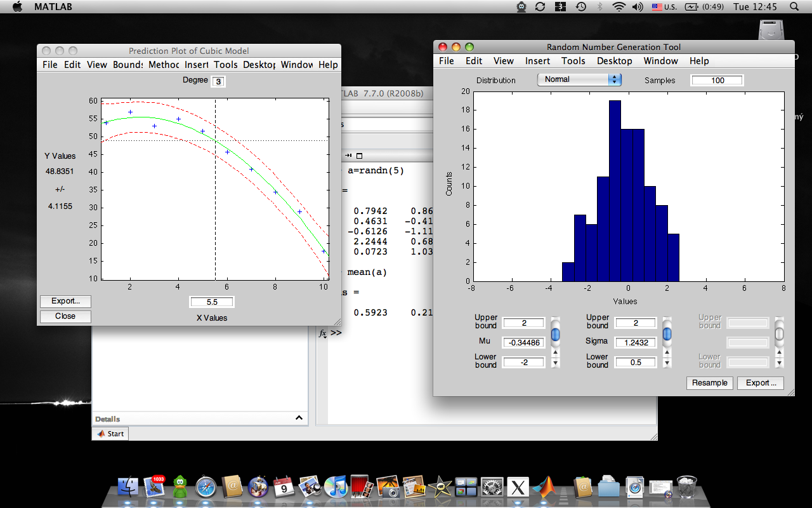Click value 0.7942 in Command Window
The image size is (812, 508).
370,211
